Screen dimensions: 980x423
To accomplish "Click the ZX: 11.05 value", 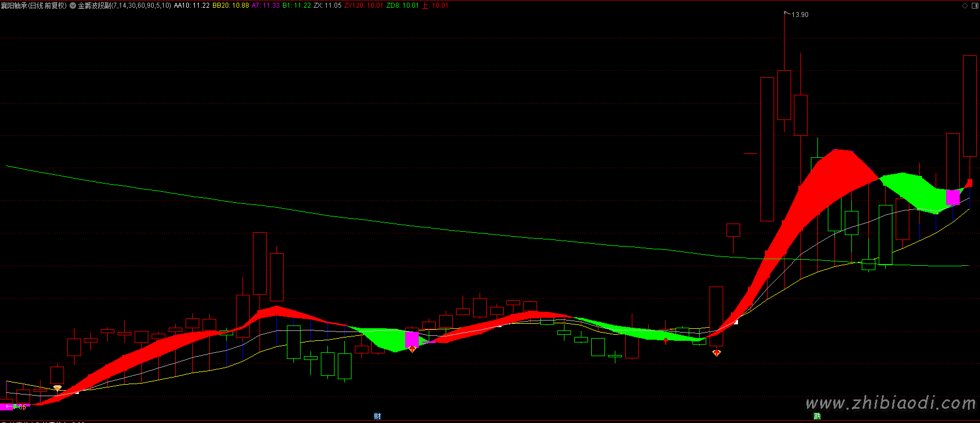I will (x=327, y=5).
